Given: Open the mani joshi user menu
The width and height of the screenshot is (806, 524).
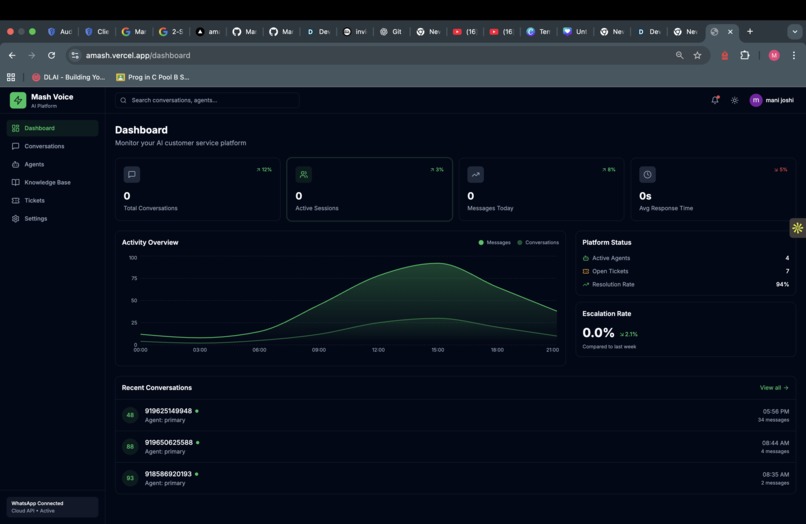Looking at the screenshot, I should tap(772, 100).
